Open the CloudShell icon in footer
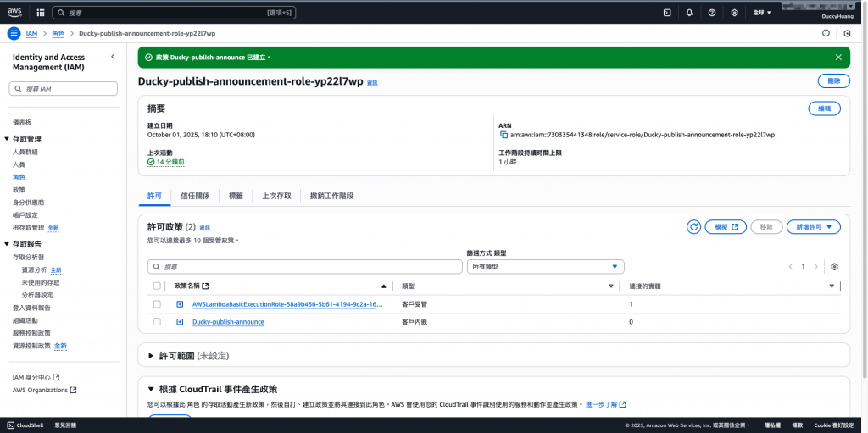This screenshot has height=433, width=868. [11, 425]
